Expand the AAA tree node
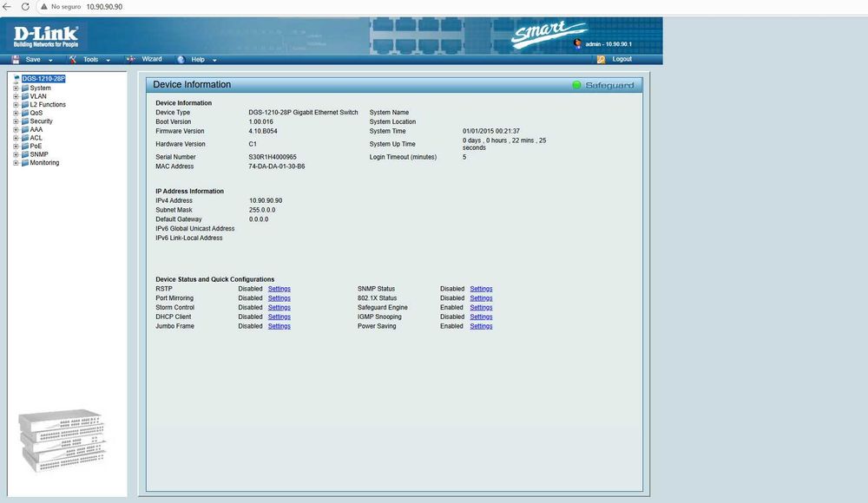 coord(16,129)
